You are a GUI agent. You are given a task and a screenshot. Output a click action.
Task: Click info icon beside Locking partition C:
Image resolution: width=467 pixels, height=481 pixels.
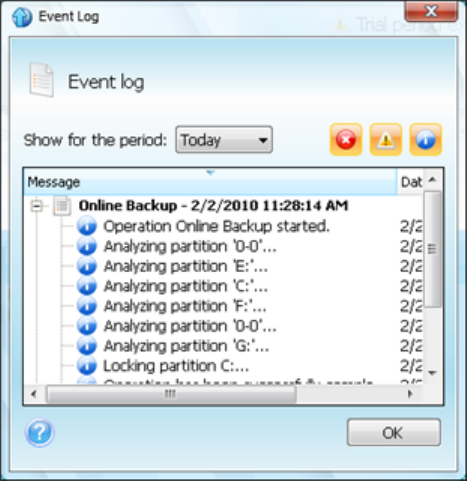point(87,366)
